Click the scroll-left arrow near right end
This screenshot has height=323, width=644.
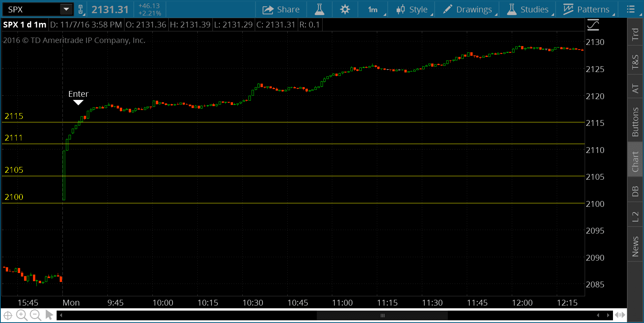click(x=598, y=315)
